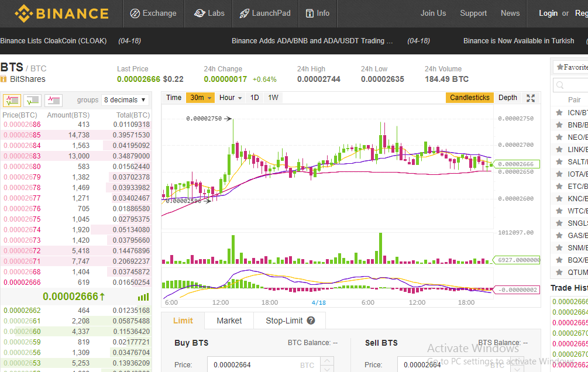Viewport: 588px width, 372px height.
Task: Show sell orders only view icon
Action: 54,100
